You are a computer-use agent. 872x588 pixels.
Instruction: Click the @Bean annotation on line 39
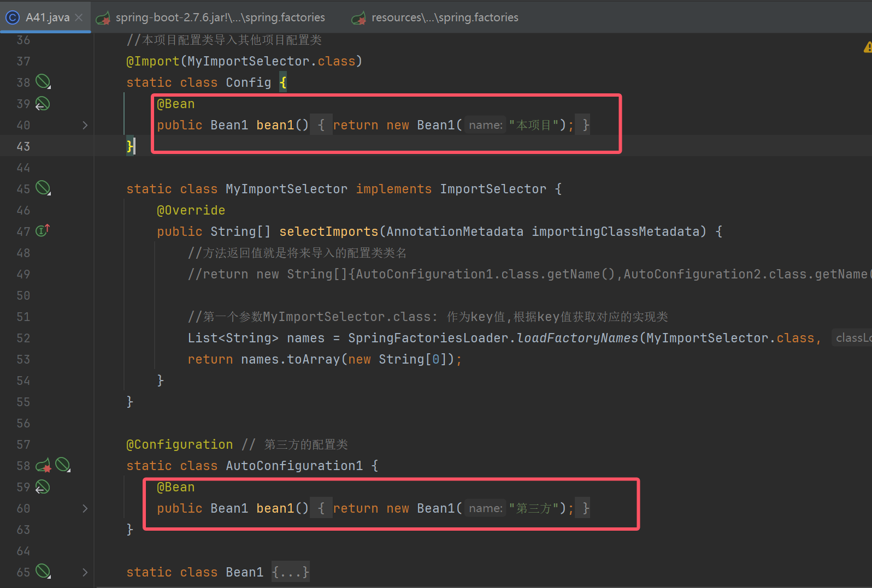(176, 104)
